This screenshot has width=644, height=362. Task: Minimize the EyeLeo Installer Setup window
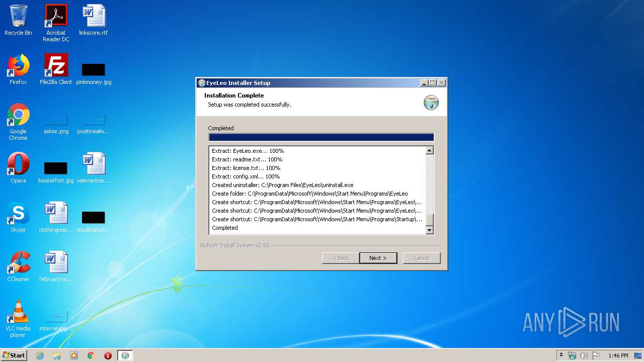(424, 83)
